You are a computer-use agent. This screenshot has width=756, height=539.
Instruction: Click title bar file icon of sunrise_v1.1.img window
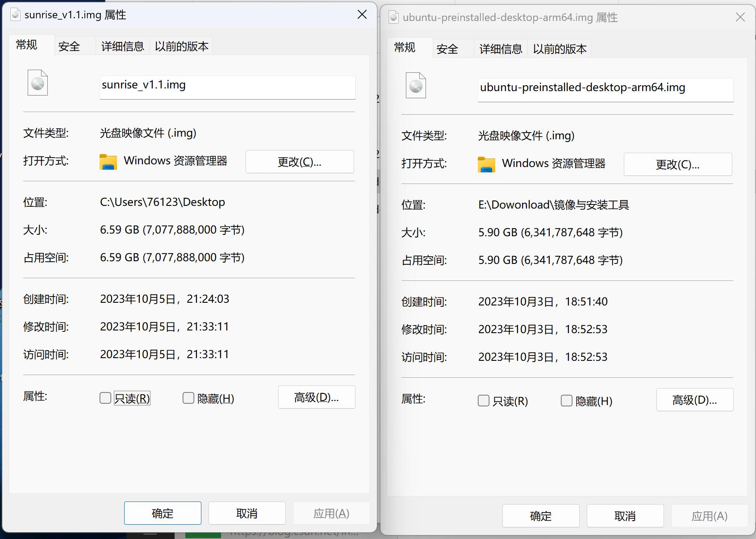tap(16, 15)
